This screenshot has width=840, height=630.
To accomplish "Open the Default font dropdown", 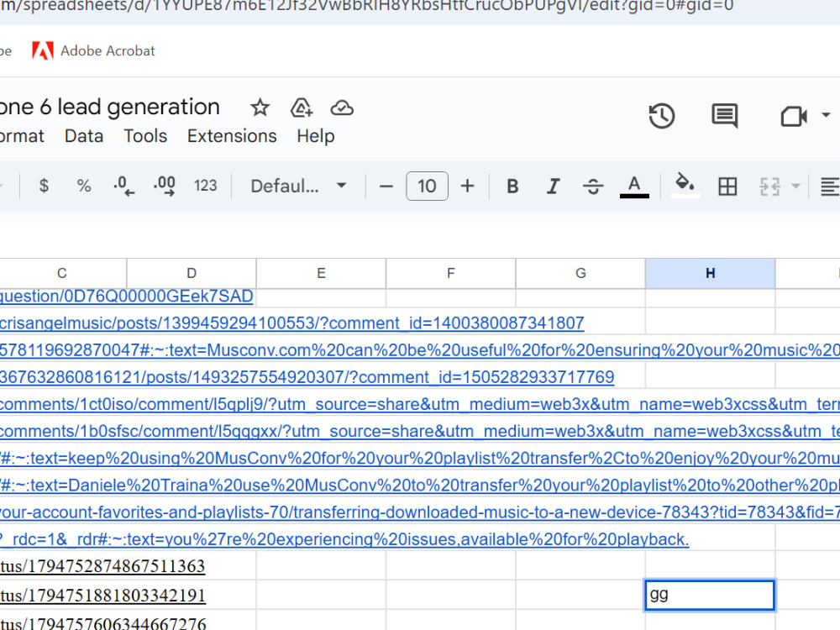I will (298, 186).
